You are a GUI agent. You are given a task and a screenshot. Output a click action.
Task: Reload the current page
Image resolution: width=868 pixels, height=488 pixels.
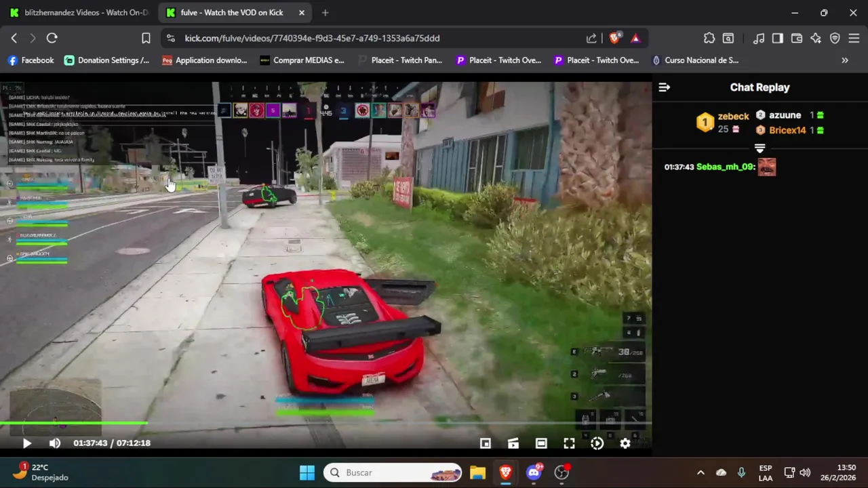coord(52,39)
